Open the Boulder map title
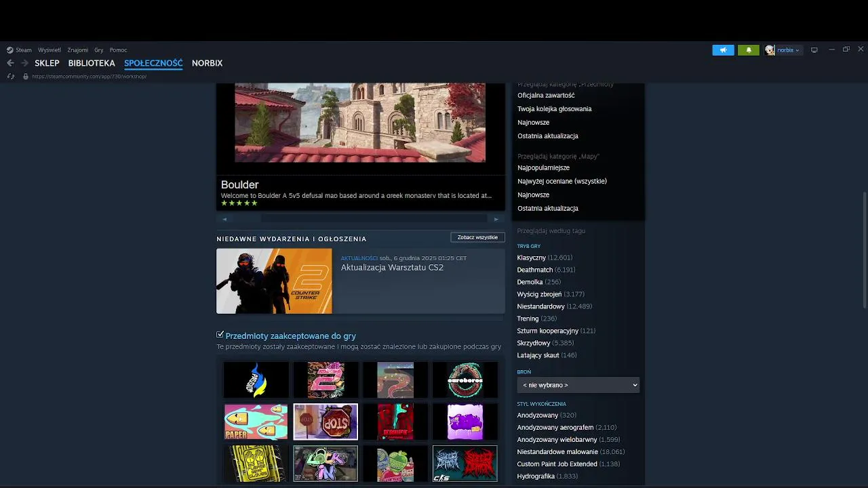Screen dimensions: 868x488 239,184
